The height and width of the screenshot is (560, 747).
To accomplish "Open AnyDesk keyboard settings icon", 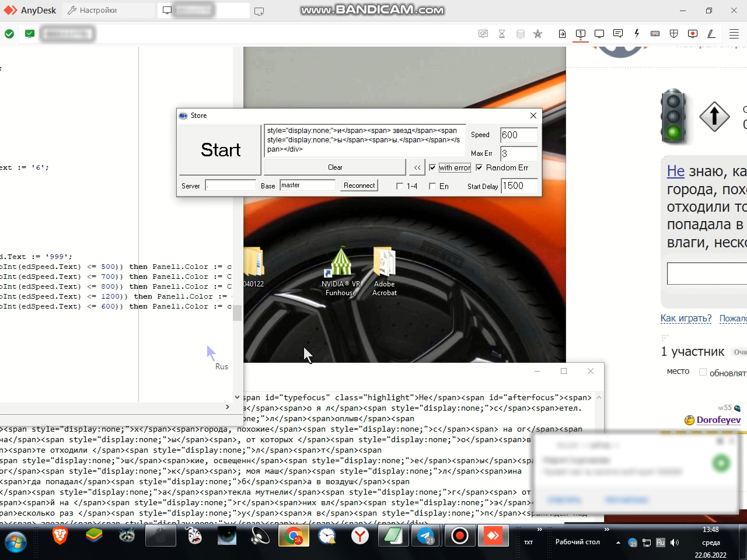I will point(655,34).
